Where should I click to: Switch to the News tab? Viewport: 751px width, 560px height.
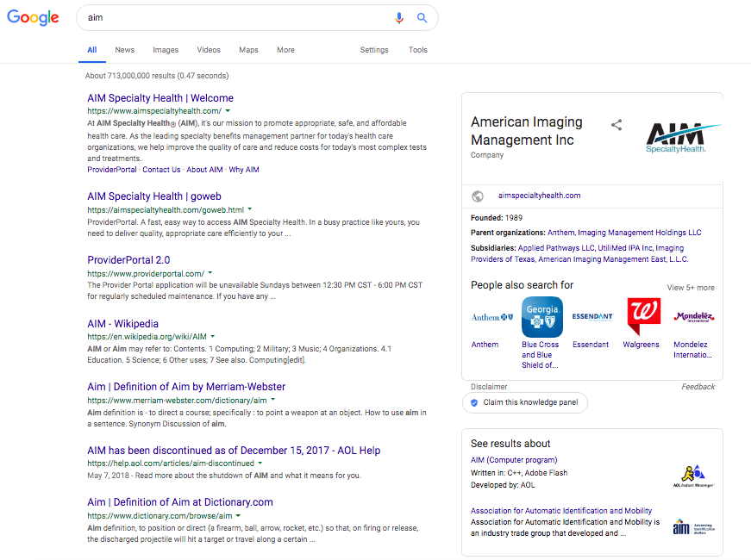tap(124, 50)
